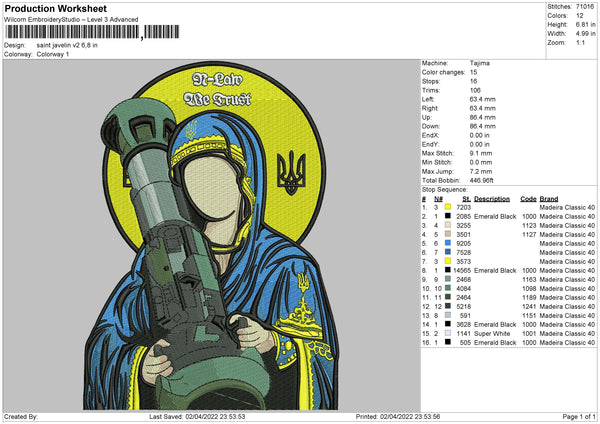
Task: Click the St. column header
Action: tap(466, 199)
